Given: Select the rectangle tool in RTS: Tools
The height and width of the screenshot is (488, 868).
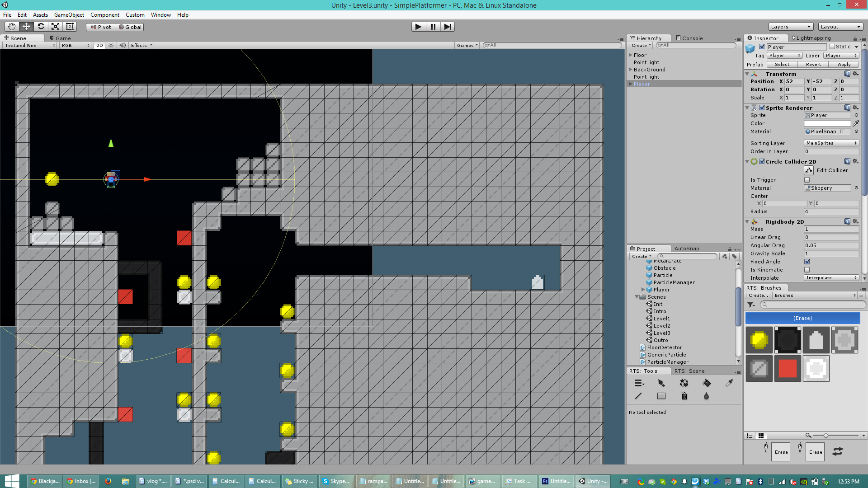Looking at the screenshot, I should pos(661,396).
